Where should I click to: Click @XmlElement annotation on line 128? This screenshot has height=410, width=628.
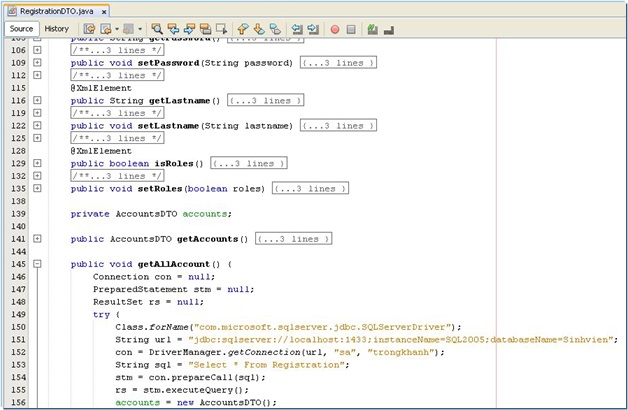(x=101, y=151)
